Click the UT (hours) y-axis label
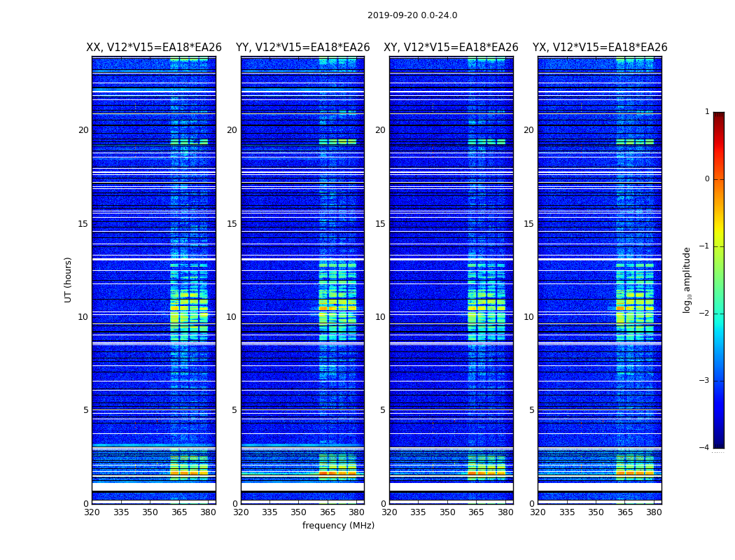 [x=69, y=279]
